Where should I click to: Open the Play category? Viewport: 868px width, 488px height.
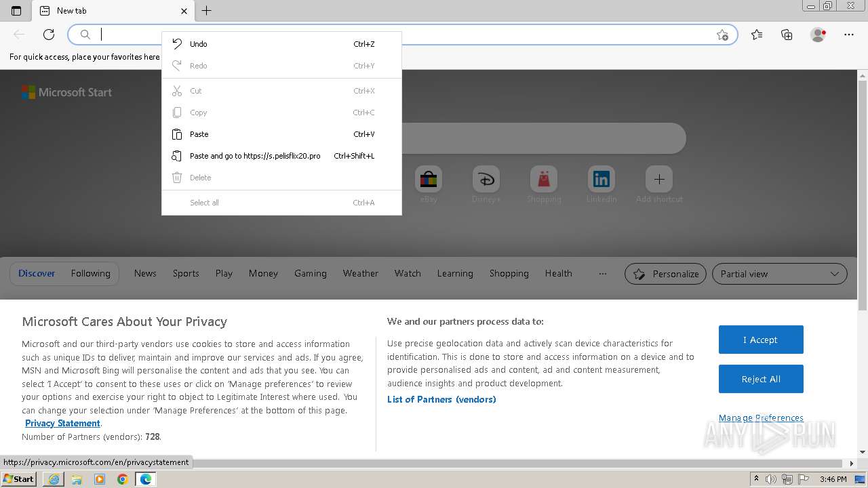[224, 273]
